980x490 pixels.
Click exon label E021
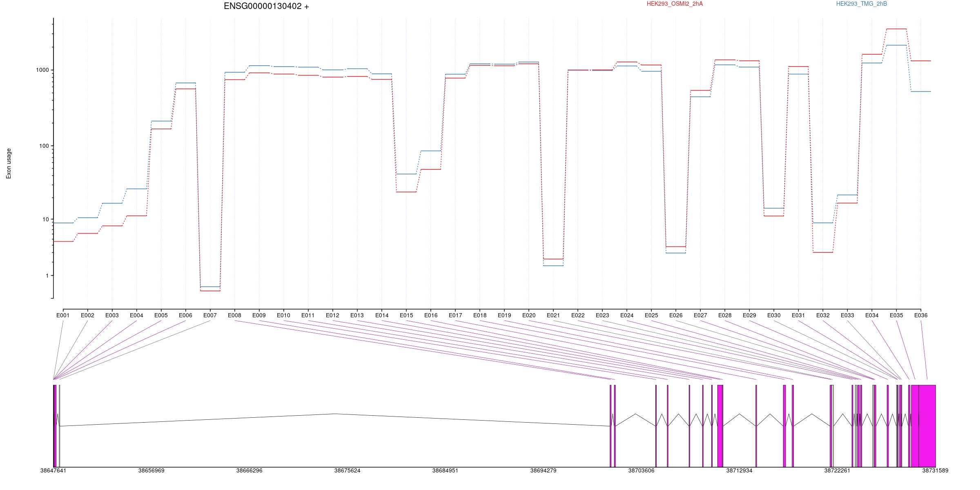[553, 315]
